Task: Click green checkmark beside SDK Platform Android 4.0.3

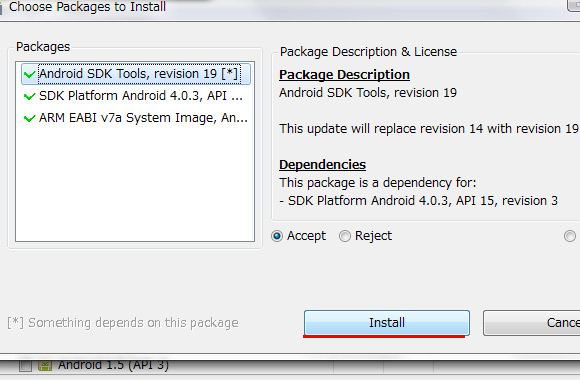Action: pyautogui.click(x=29, y=97)
